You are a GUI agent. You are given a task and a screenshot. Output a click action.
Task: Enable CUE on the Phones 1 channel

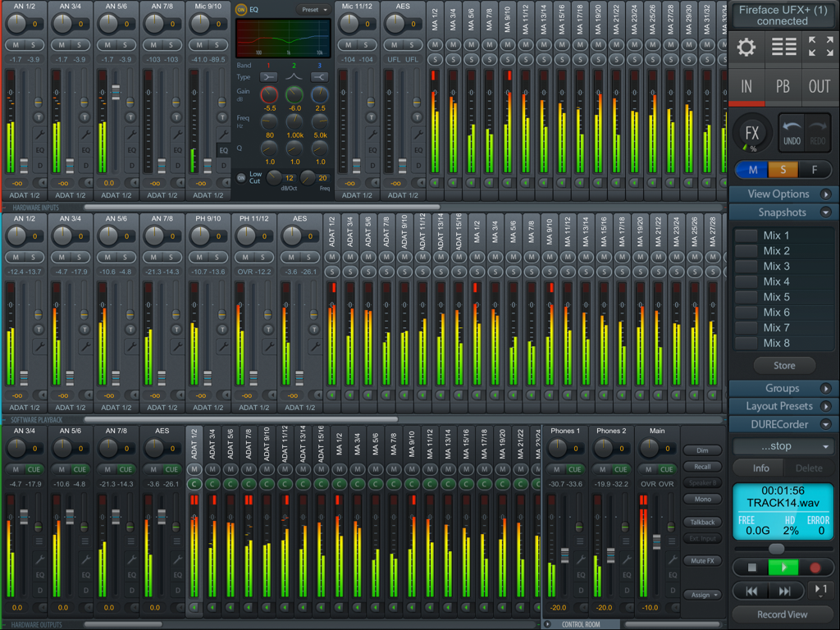pos(574,469)
